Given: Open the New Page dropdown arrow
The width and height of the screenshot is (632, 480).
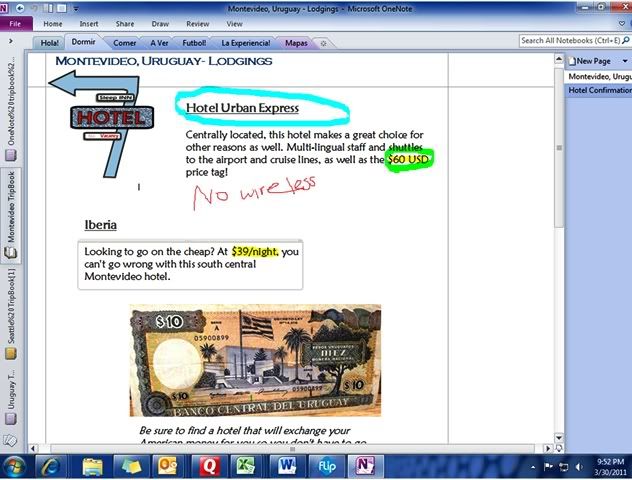Looking at the screenshot, I should pos(625,61).
